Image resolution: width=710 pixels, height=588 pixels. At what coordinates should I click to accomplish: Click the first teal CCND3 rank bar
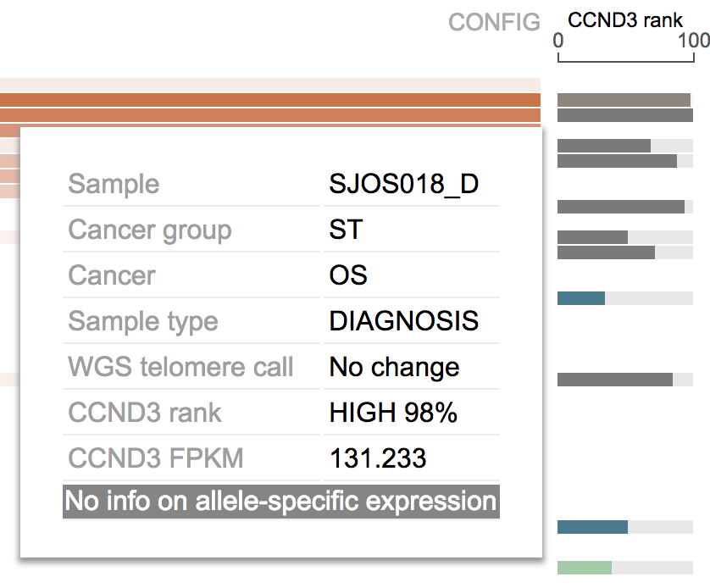pos(581,298)
